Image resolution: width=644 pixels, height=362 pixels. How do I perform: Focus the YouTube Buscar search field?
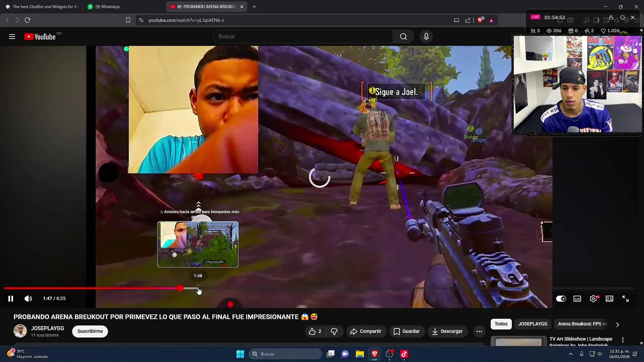coord(303,36)
